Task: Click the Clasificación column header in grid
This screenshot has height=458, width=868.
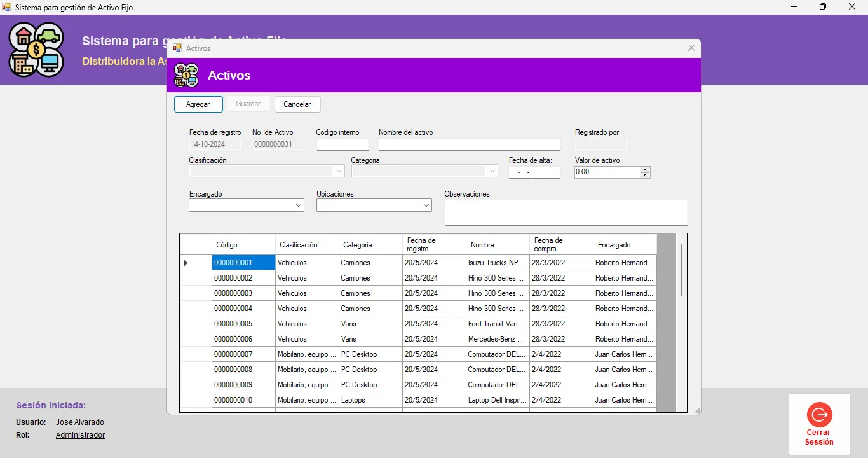Action: click(x=307, y=245)
